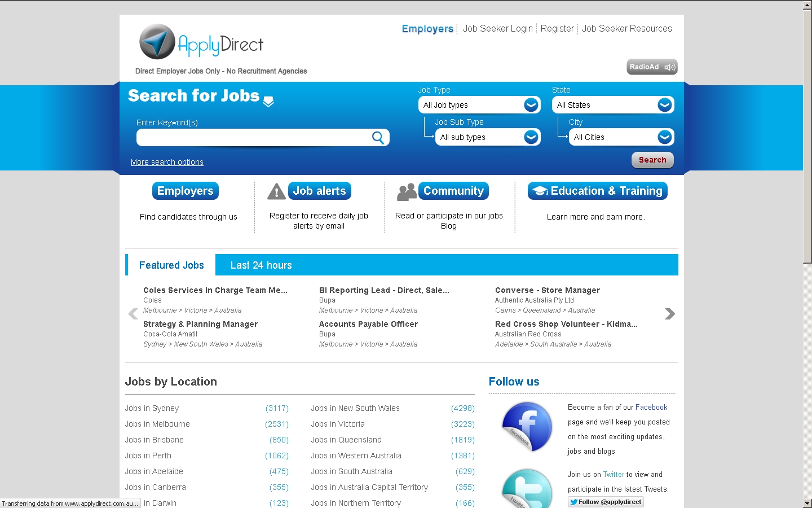Open the Job Type dropdown
Image resolution: width=812 pixels, height=508 pixels.
(479, 105)
